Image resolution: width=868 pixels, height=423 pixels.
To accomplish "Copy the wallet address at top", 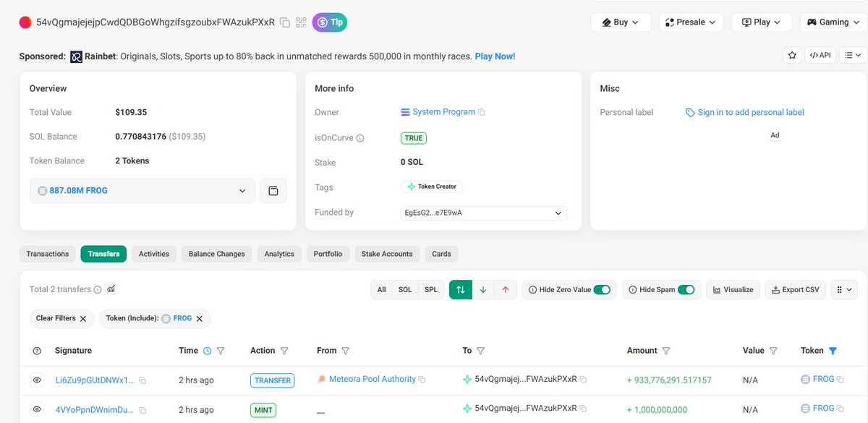I will click(x=285, y=22).
